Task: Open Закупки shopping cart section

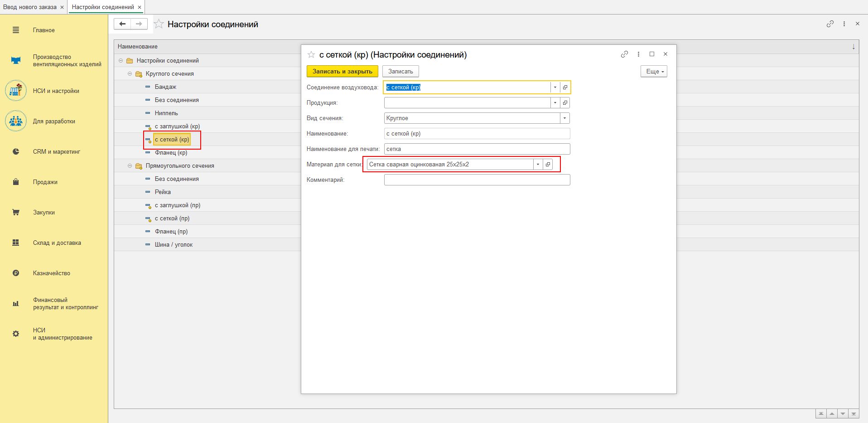Action: 16,213
